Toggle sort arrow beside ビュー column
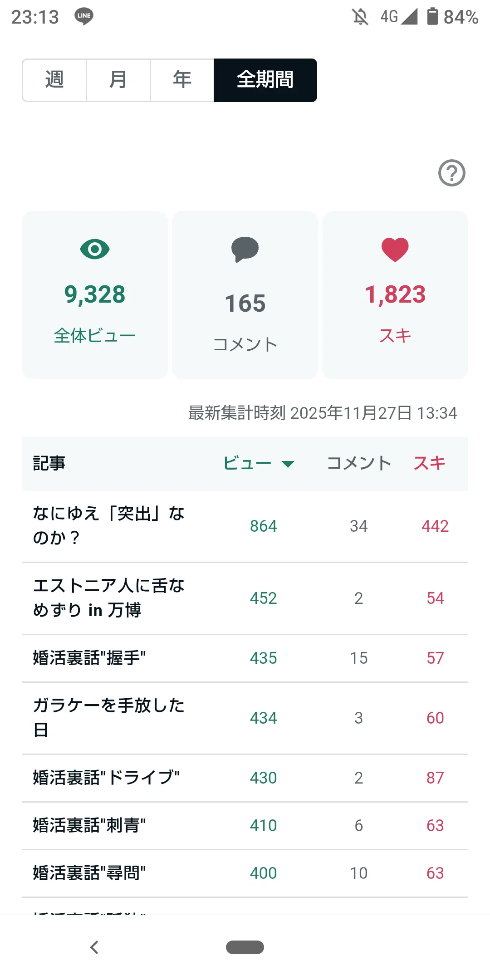The width and height of the screenshot is (490, 980). [288, 464]
